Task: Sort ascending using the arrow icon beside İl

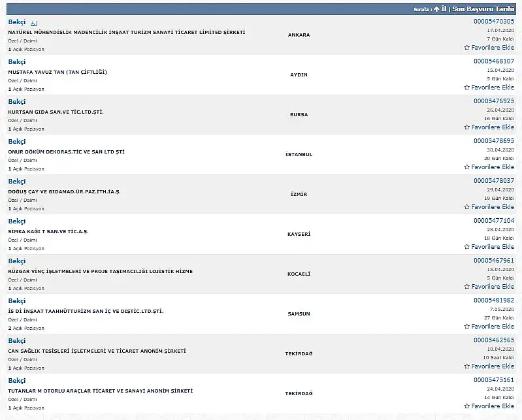Action: coord(436,9)
